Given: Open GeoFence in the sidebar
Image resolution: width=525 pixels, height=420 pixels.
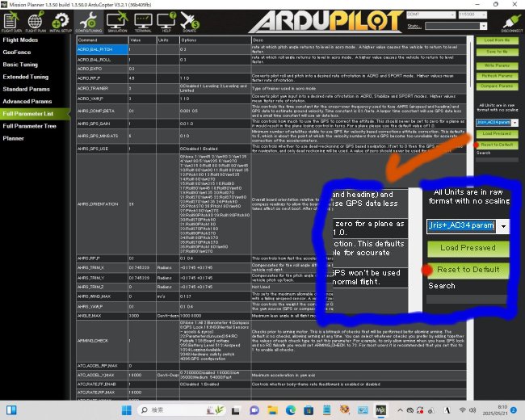Looking at the screenshot, I should click(x=17, y=52).
